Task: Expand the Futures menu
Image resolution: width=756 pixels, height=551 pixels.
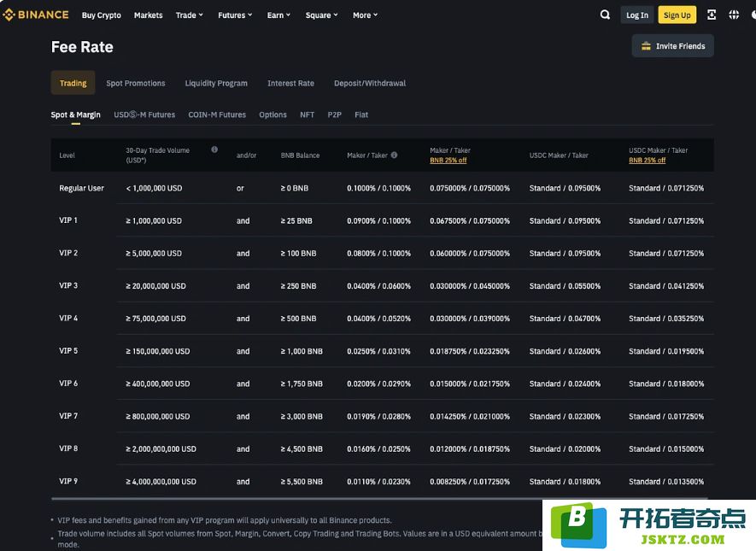Action: (x=235, y=15)
